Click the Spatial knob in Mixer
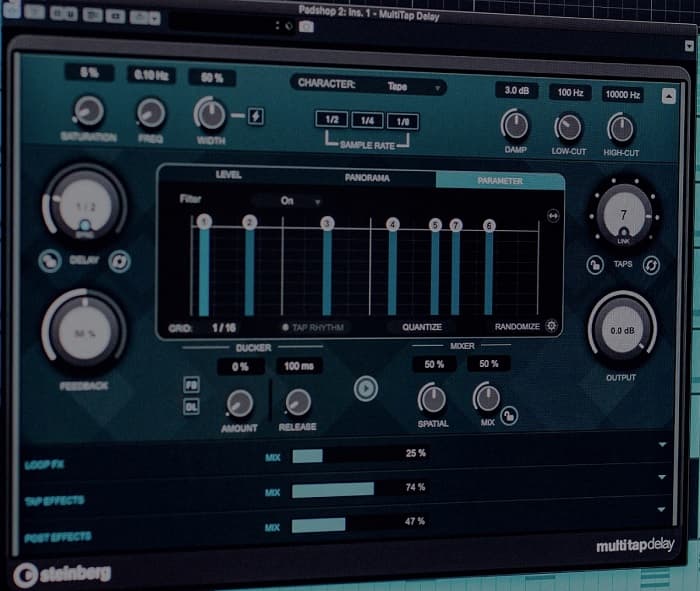 (x=432, y=398)
